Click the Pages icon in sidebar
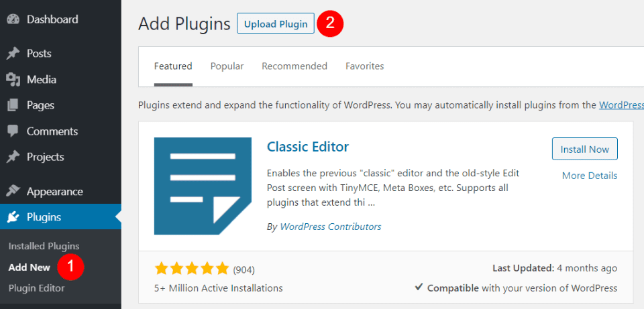The width and height of the screenshot is (644, 309). [x=13, y=105]
